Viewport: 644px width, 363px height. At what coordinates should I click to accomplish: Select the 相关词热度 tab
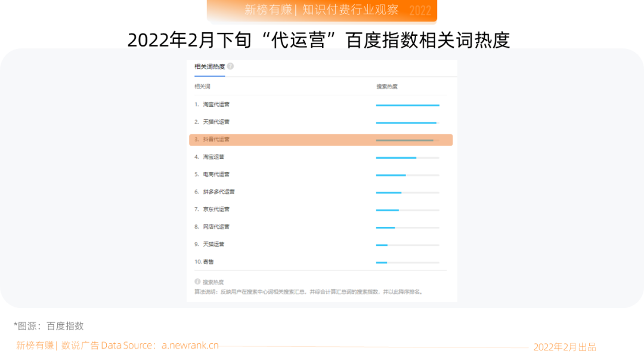(209, 66)
